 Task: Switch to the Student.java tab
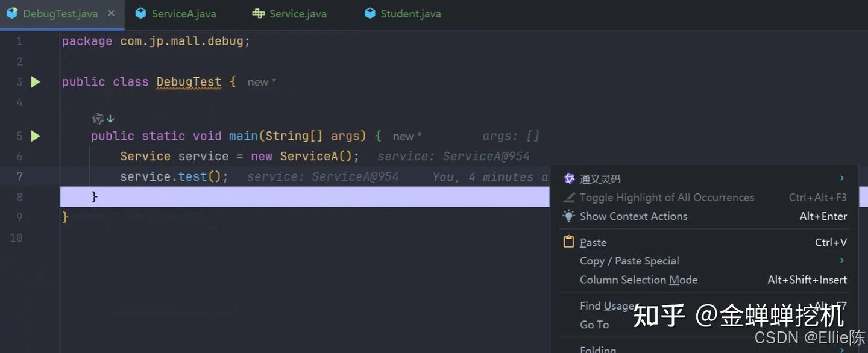[x=409, y=13]
